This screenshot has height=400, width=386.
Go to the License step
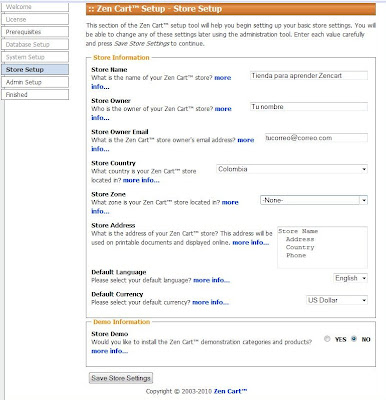tap(35, 19)
